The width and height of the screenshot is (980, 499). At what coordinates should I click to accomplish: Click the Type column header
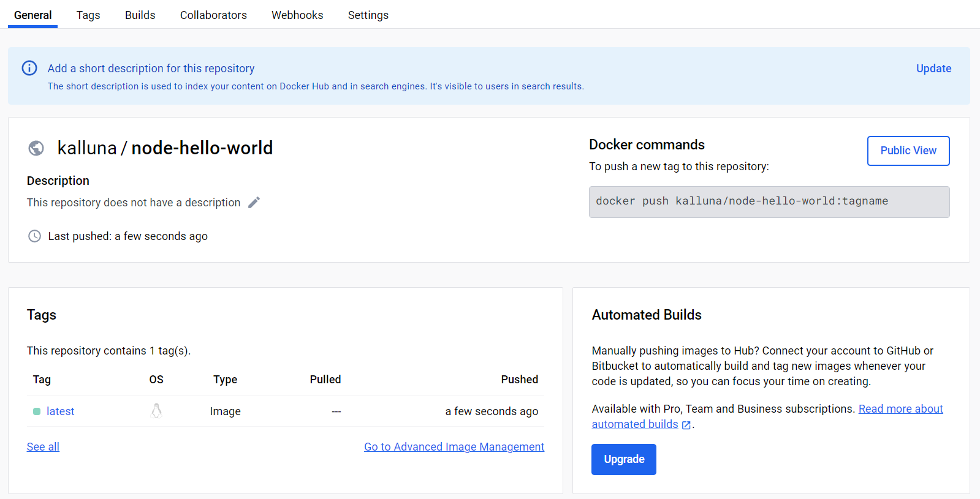225,380
